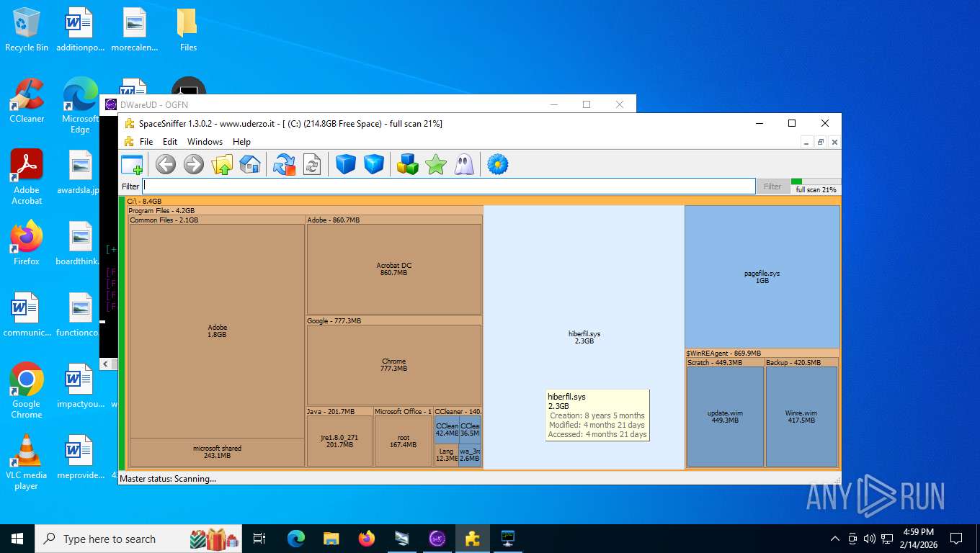The image size is (980, 553).
Task: Restore the inner MDI child view
Action: [x=821, y=142]
